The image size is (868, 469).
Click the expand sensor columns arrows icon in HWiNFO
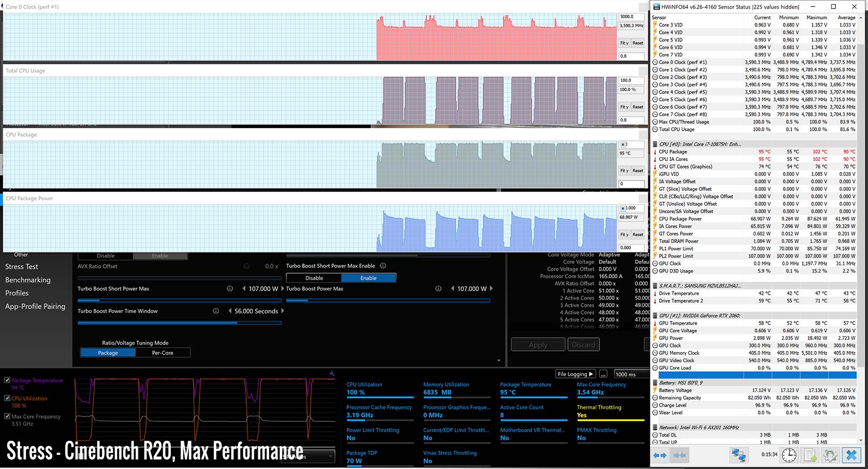[660, 455]
